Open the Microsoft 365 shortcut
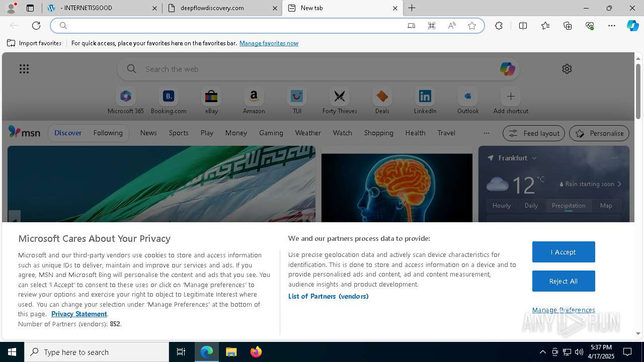The width and height of the screenshot is (644, 362). click(x=126, y=101)
